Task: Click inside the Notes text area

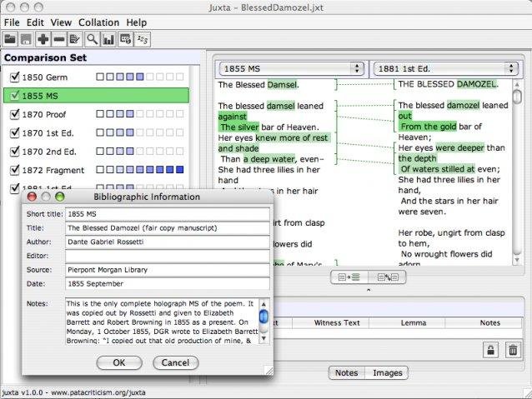Action: [162, 322]
